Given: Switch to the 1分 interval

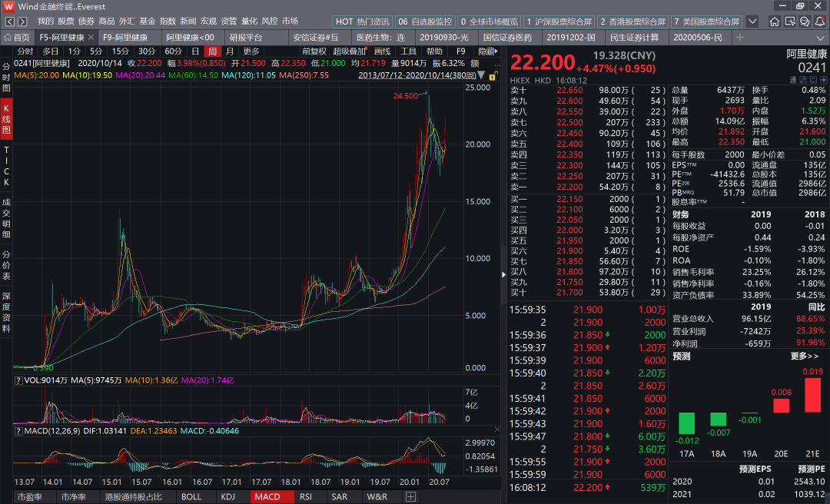Looking at the screenshot, I should click(x=74, y=51).
